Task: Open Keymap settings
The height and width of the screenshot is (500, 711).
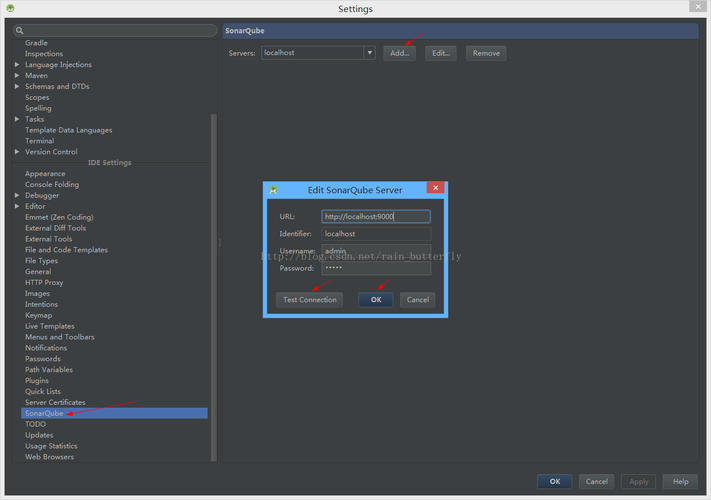Action: click(x=39, y=315)
